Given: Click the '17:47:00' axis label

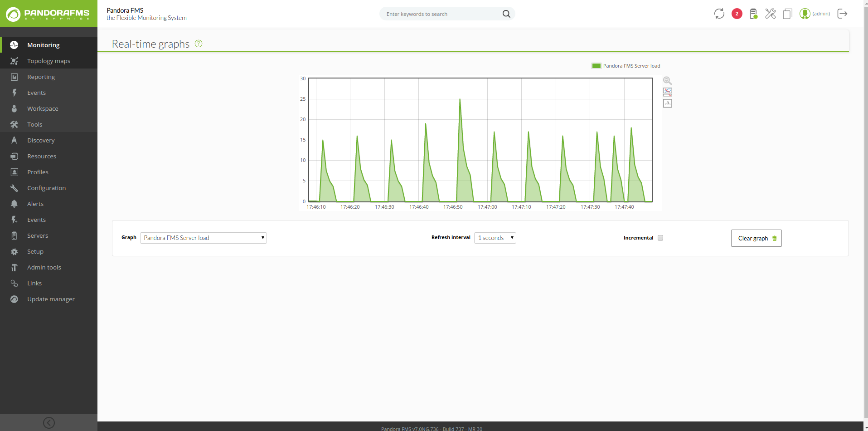Looking at the screenshot, I should [487, 207].
